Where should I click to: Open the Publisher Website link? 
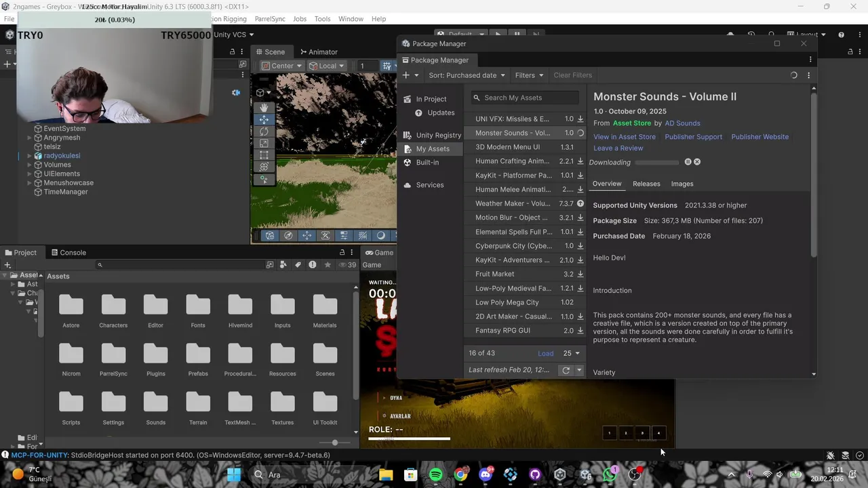point(759,137)
